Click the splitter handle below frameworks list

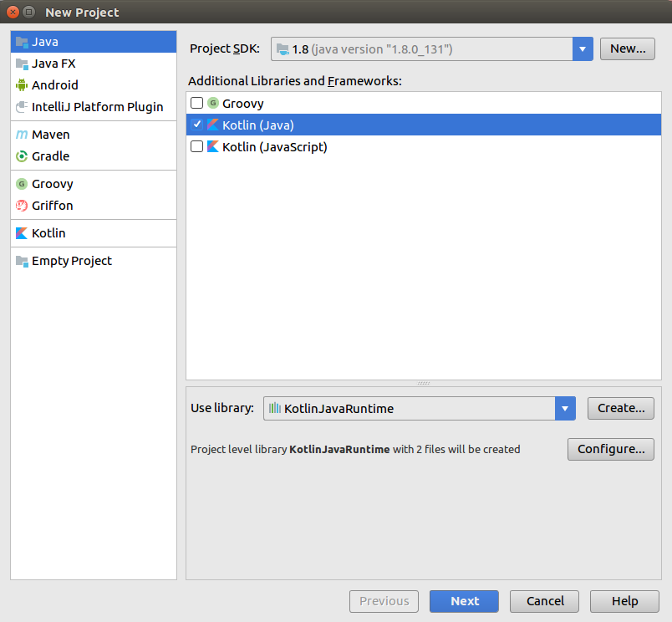click(x=424, y=383)
